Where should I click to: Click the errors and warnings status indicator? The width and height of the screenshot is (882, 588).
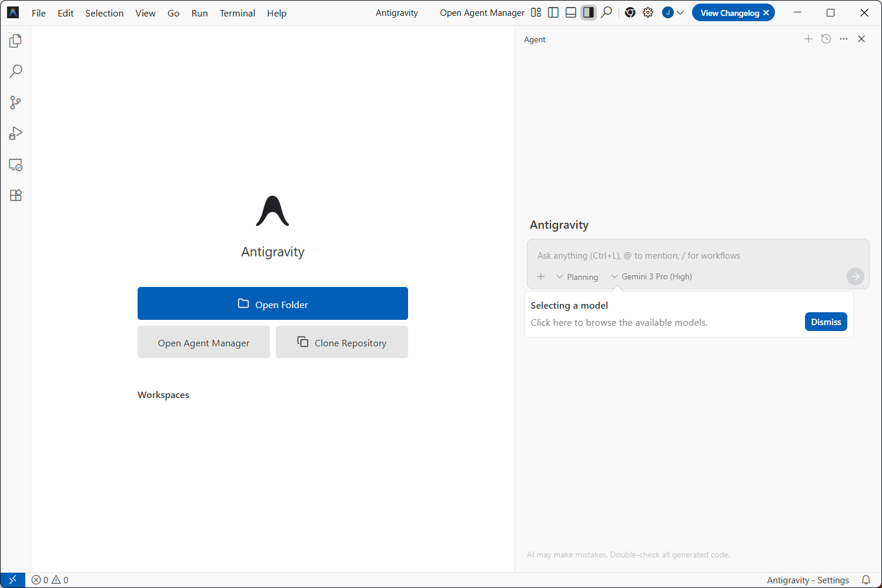click(x=50, y=580)
